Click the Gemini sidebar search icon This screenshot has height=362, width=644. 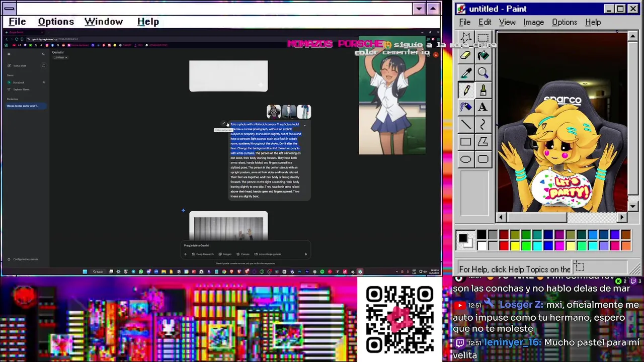pyautogui.click(x=43, y=54)
